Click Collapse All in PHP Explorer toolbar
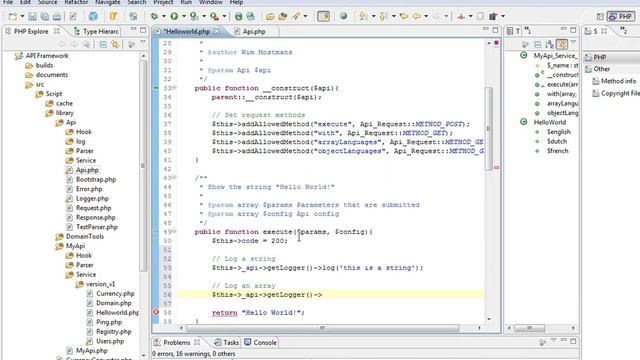 [103, 44]
